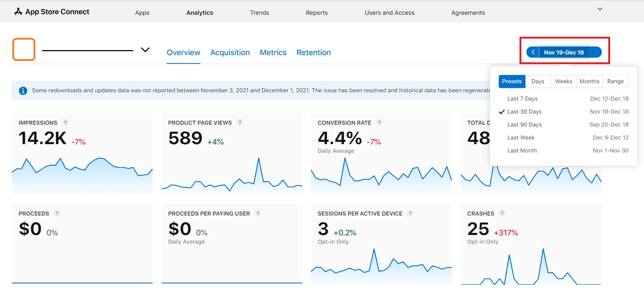Switch to the Retention tab
This screenshot has width=644, height=302.
tap(314, 53)
